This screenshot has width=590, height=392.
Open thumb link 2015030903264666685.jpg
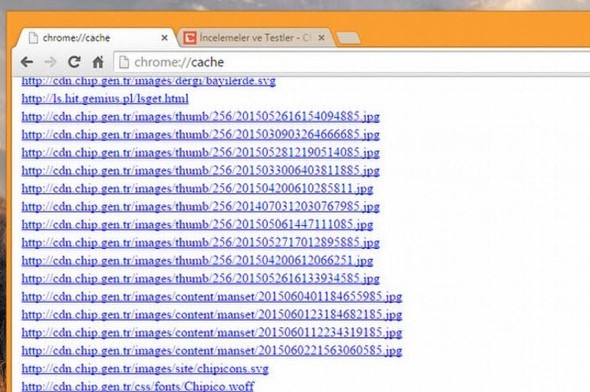click(x=201, y=135)
